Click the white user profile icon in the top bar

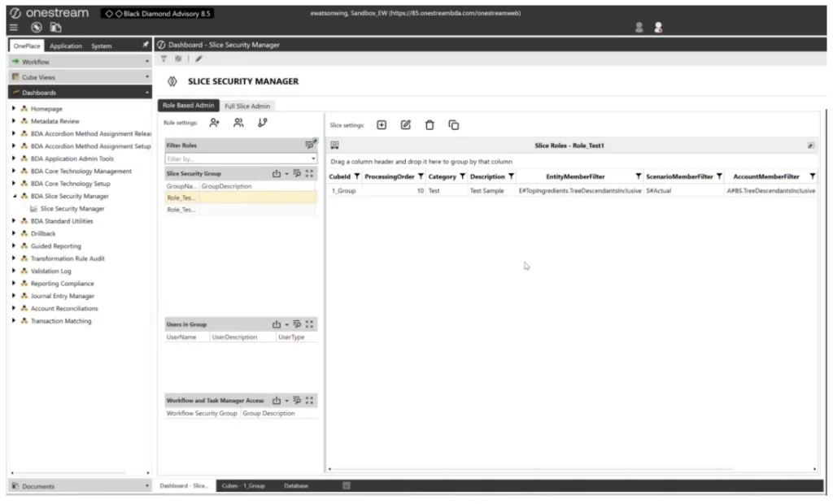point(658,28)
